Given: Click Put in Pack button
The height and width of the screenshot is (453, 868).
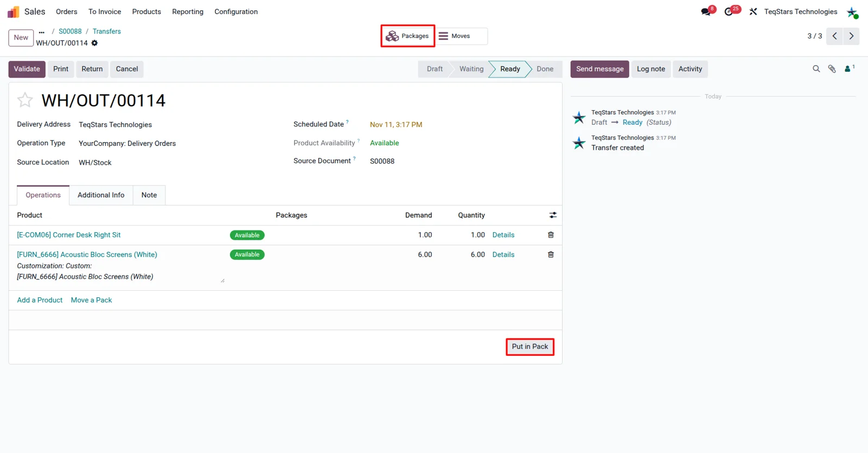Looking at the screenshot, I should coord(530,347).
